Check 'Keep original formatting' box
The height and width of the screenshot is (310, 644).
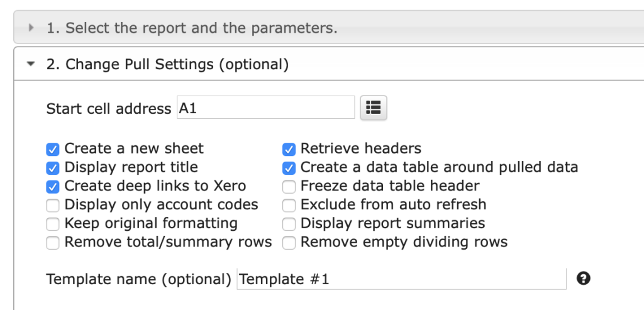(x=53, y=224)
